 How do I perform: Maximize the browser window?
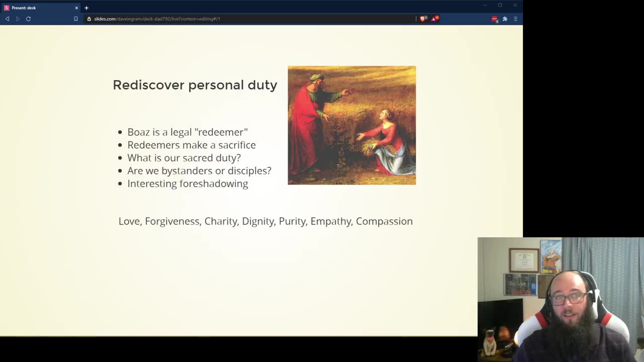pyautogui.click(x=500, y=5)
